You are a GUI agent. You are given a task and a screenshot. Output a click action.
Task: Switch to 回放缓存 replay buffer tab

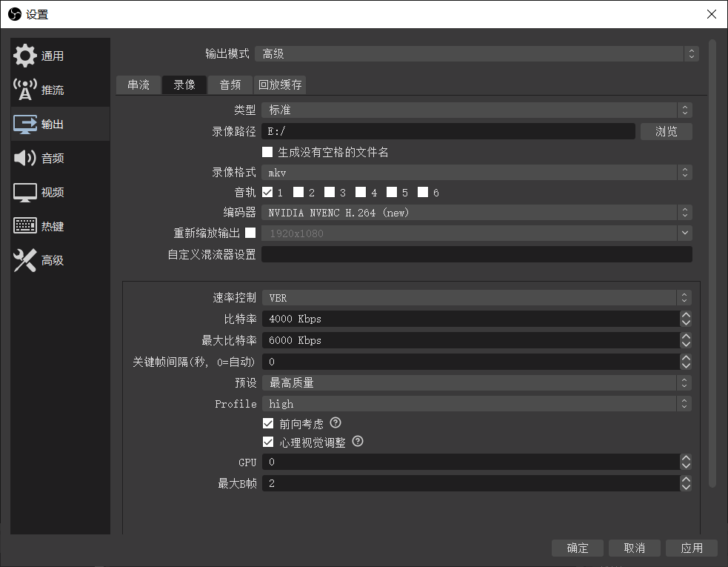pos(280,85)
